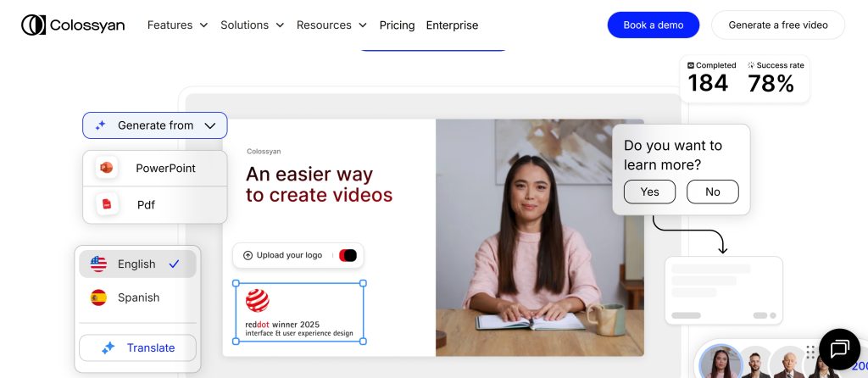Click Generate a free video button
868x378 pixels.
(777, 25)
